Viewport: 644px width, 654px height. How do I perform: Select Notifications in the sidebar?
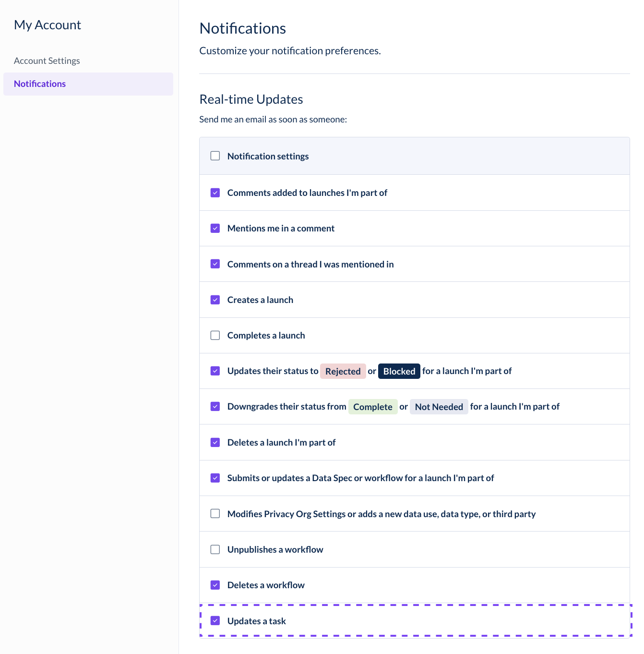[x=88, y=84]
